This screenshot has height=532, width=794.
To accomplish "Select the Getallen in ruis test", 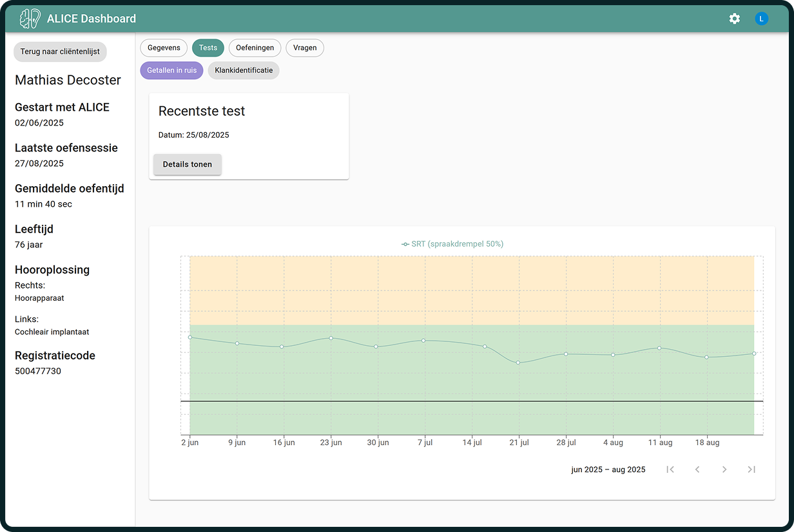I will click(x=171, y=70).
